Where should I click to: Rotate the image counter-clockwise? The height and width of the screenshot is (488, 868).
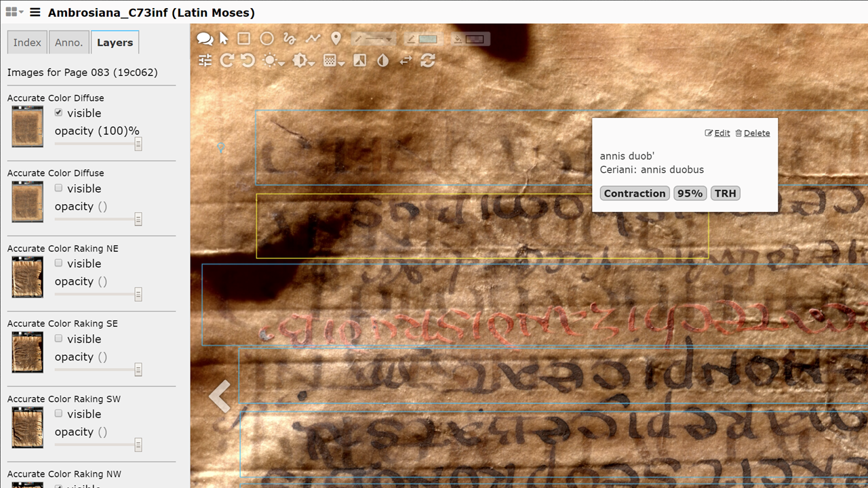click(x=248, y=60)
